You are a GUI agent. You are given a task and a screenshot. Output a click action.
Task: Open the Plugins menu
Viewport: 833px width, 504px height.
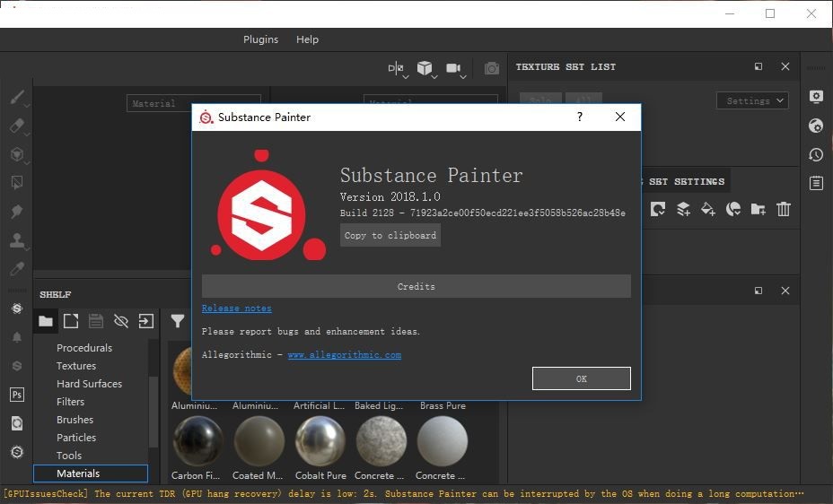pyautogui.click(x=260, y=39)
